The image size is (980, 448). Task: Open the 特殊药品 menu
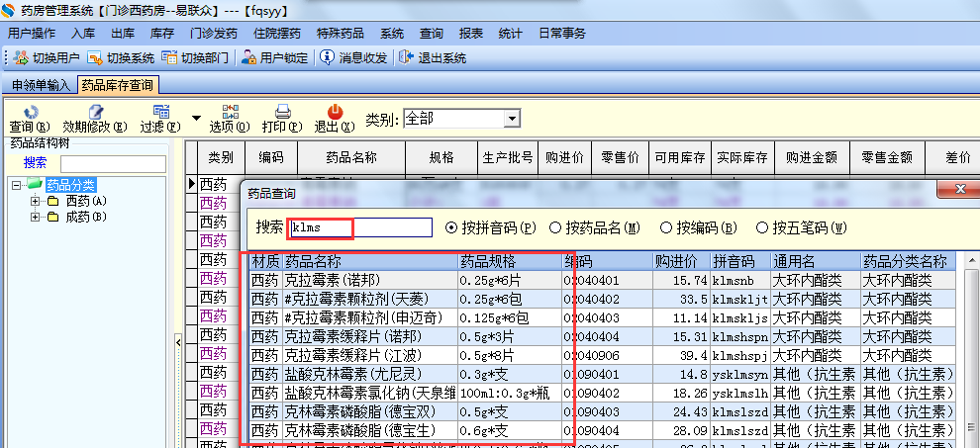[x=341, y=34]
